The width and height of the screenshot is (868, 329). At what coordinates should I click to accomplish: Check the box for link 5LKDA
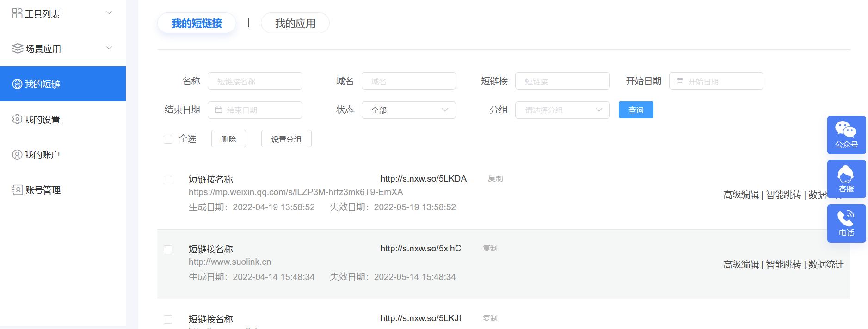pyautogui.click(x=168, y=180)
